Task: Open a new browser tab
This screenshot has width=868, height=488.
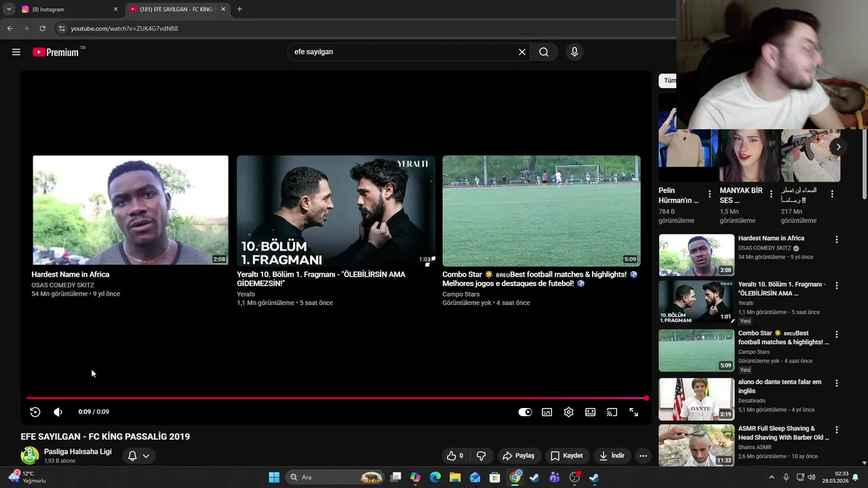Action: (239, 9)
